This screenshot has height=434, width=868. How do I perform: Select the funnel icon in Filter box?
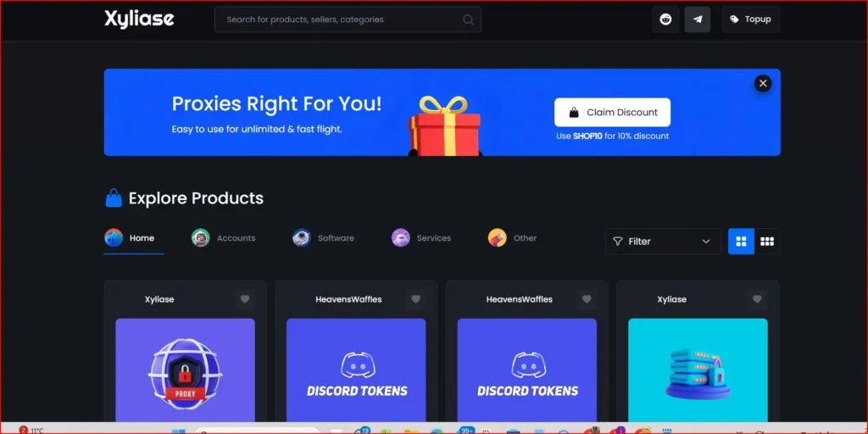click(x=618, y=242)
